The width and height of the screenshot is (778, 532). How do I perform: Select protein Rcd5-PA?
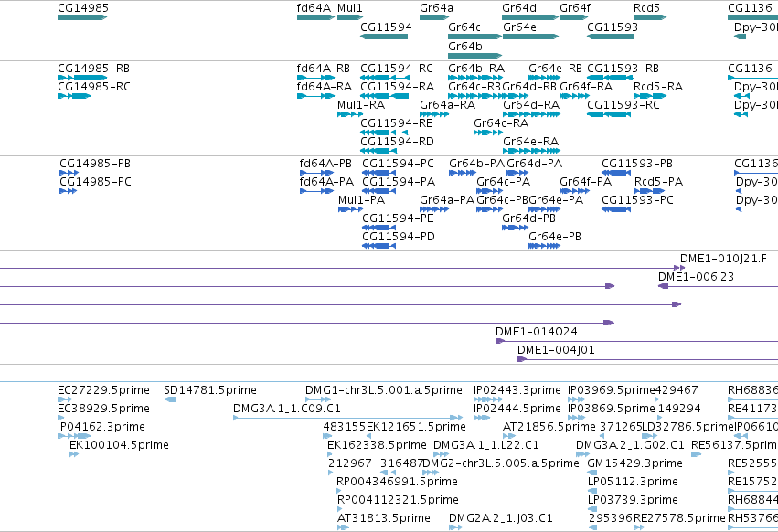click(649, 191)
